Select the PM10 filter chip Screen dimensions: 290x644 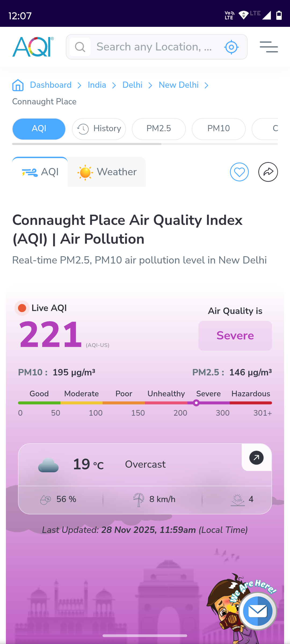coord(219,129)
